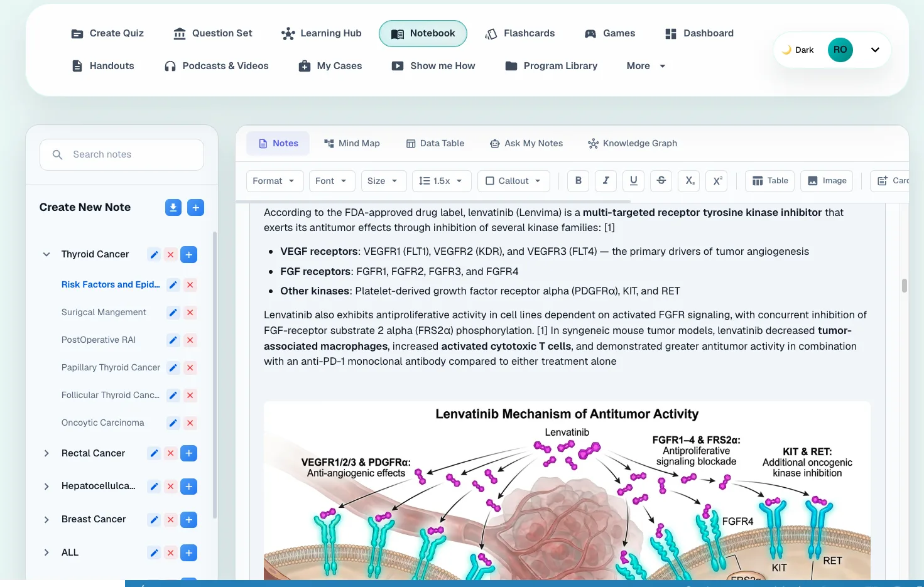The height and width of the screenshot is (587, 924).
Task: Add a note under the ALL folder
Action: coord(188,552)
